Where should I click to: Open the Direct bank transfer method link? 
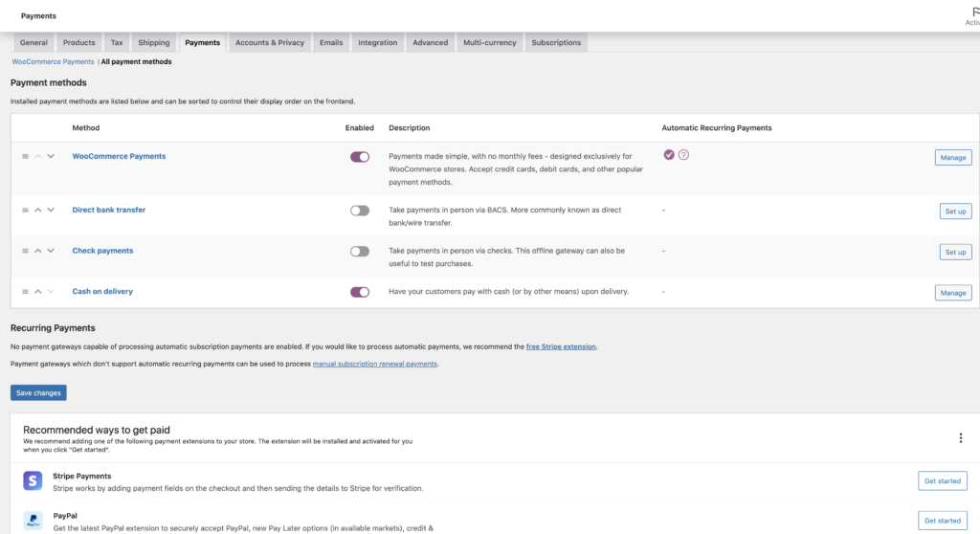click(109, 211)
